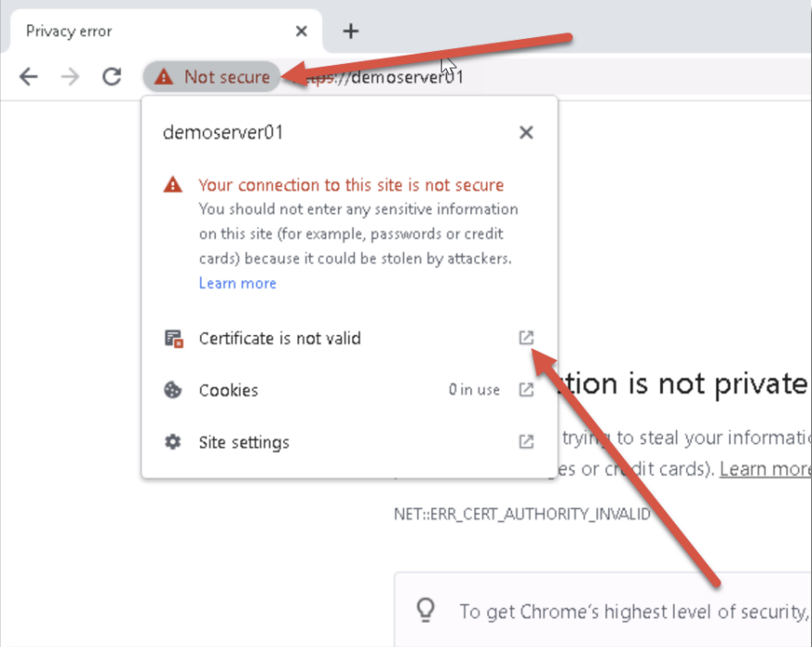This screenshot has width=812, height=647.
Task: Click the warning triangle in the address bar
Action: coord(164,77)
